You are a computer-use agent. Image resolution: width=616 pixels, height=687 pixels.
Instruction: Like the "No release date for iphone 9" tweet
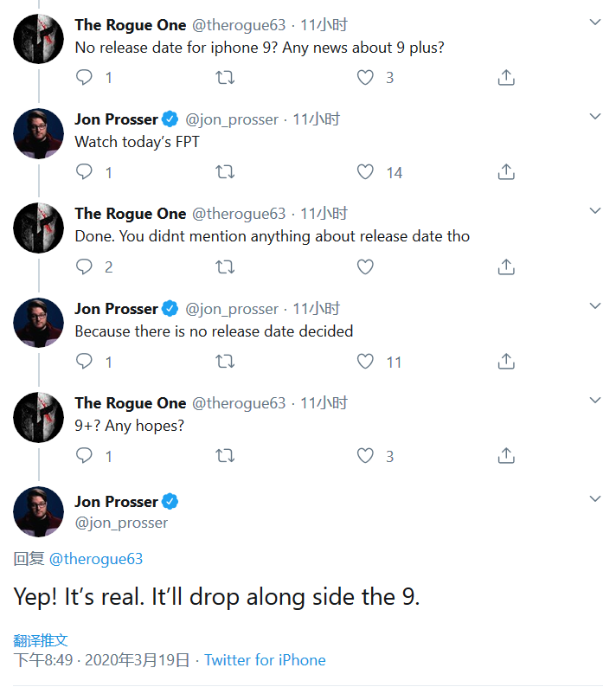[x=366, y=78]
